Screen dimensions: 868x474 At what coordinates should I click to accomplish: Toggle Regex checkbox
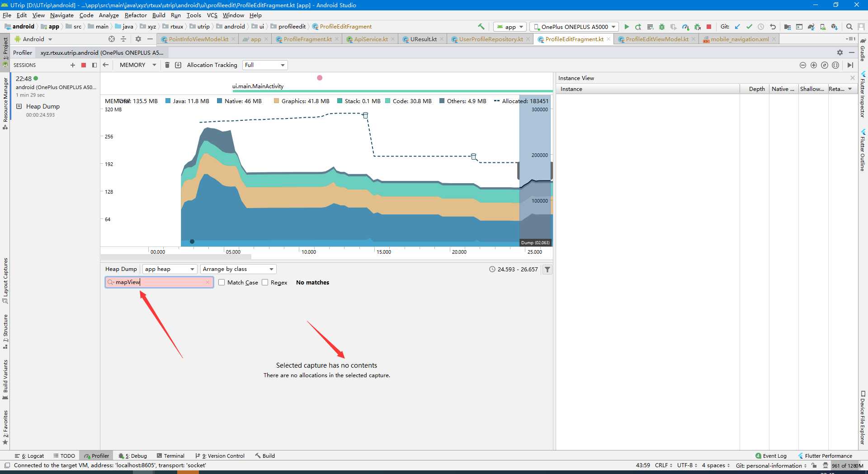coord(265,282)
